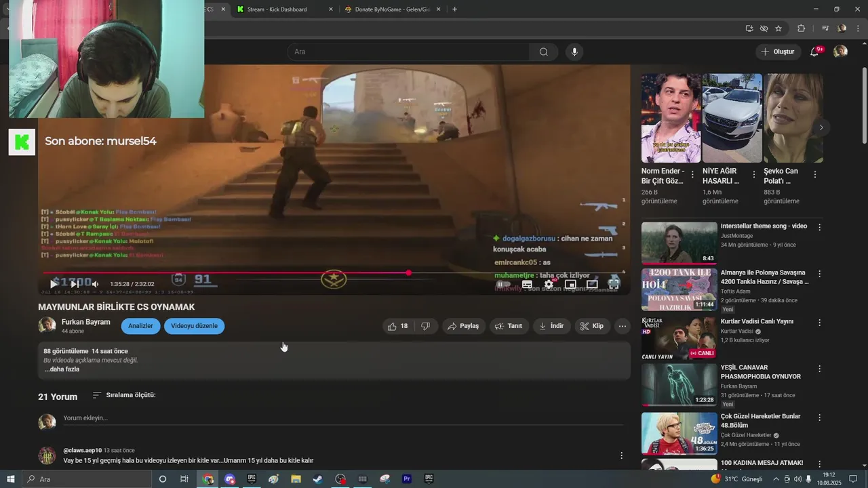This screenshot has width=868, height=488.
Task: Dislike the video with thumbs down
Action: click(426, 326)
